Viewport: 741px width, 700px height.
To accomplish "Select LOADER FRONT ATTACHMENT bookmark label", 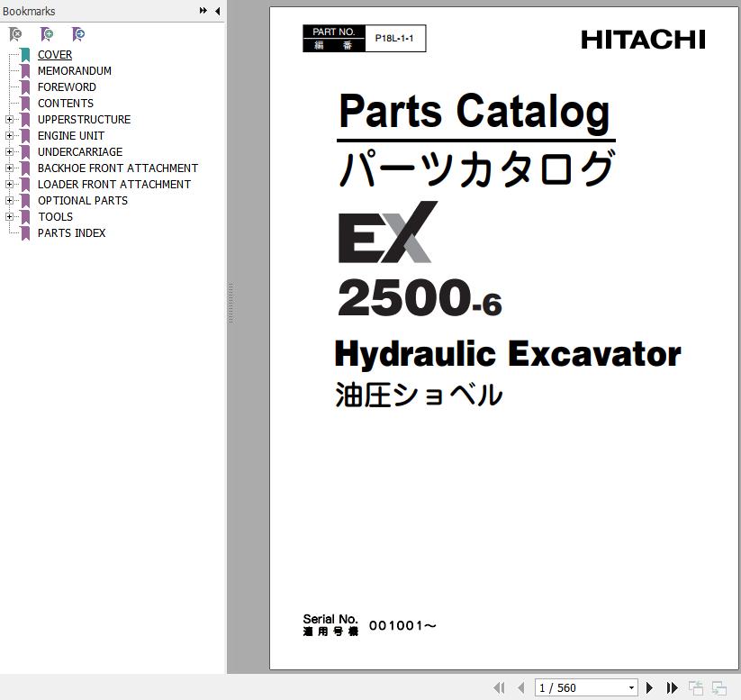I will pos(114,185).
